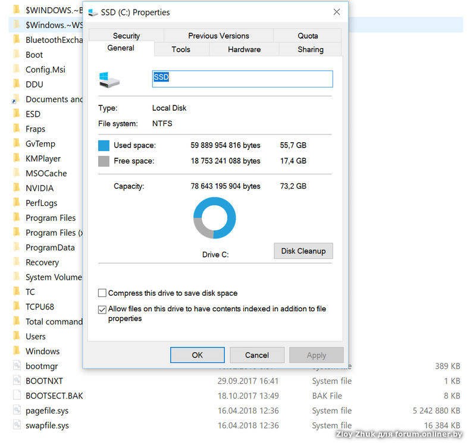Viewport: 476px width, 448px height.
Task: Select the Program Files folder name
Action: [51, 218]
